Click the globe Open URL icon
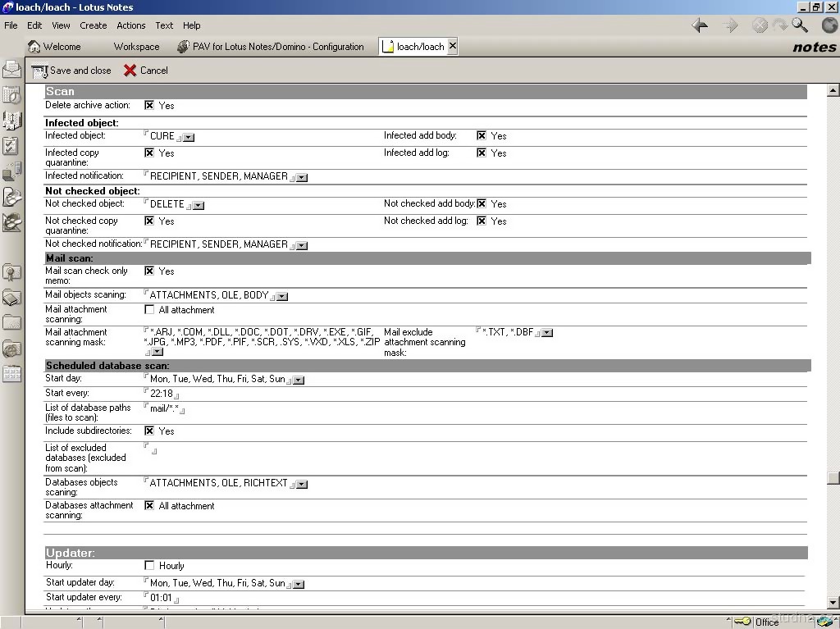Screen dimensions: 840x629 (x=829, y=26)
